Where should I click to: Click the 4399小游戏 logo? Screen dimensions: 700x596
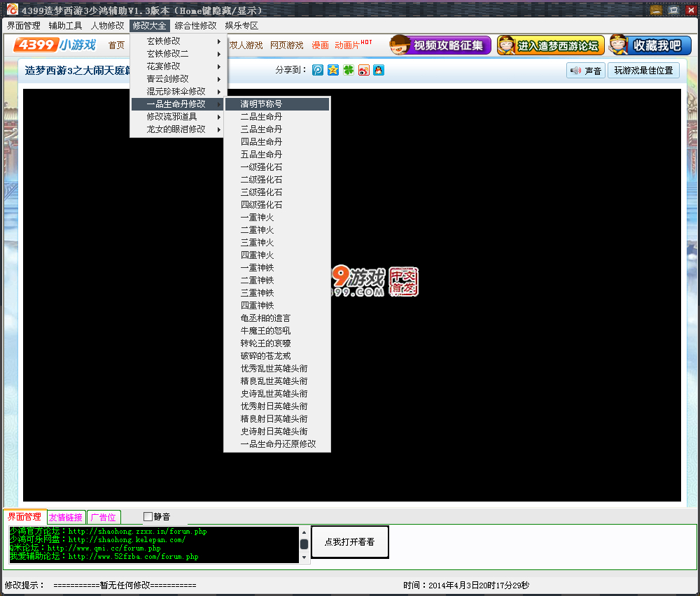[55, 45]
